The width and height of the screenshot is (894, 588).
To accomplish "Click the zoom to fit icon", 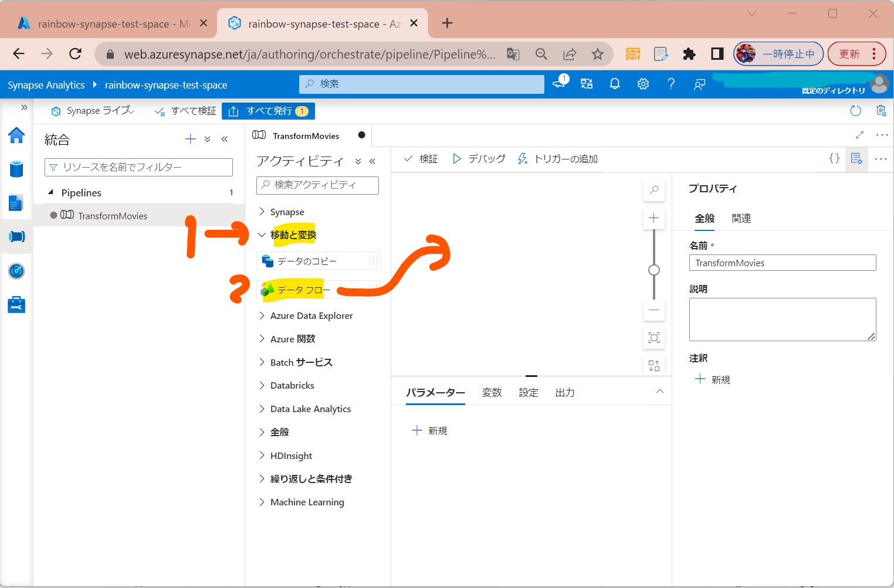I will click(x=654, y=338).
